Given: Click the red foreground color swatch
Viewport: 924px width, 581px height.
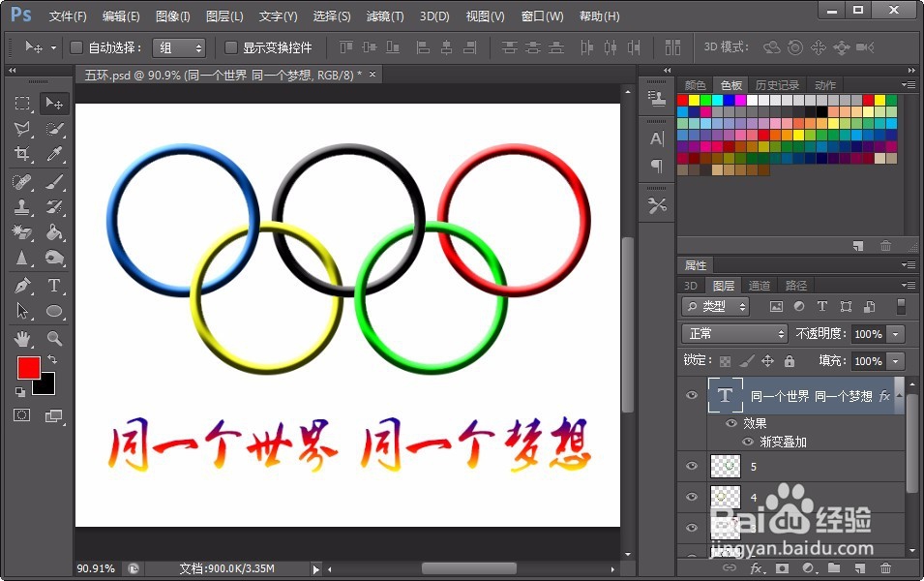Looking at the screenshot, I should coord(27,367).
